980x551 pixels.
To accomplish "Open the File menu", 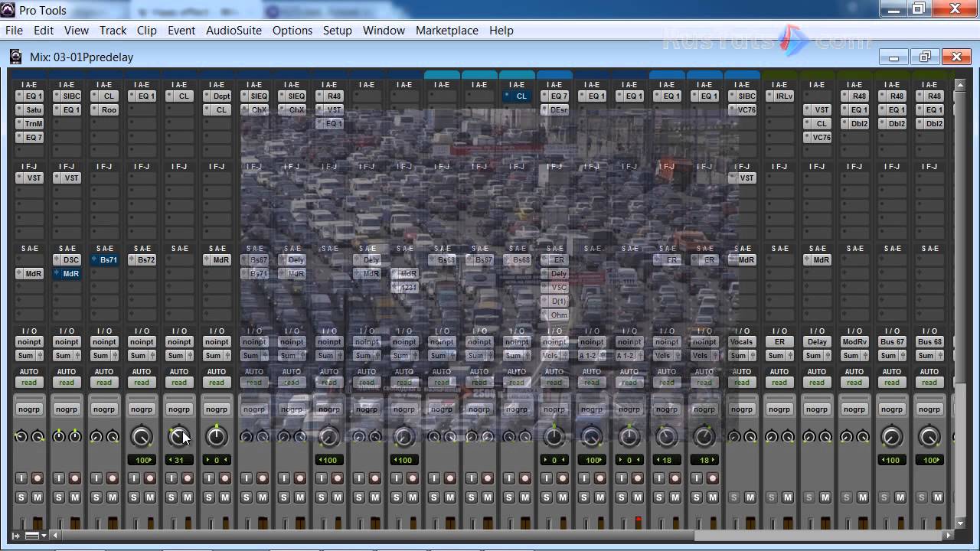I will [x=14, y=31].
